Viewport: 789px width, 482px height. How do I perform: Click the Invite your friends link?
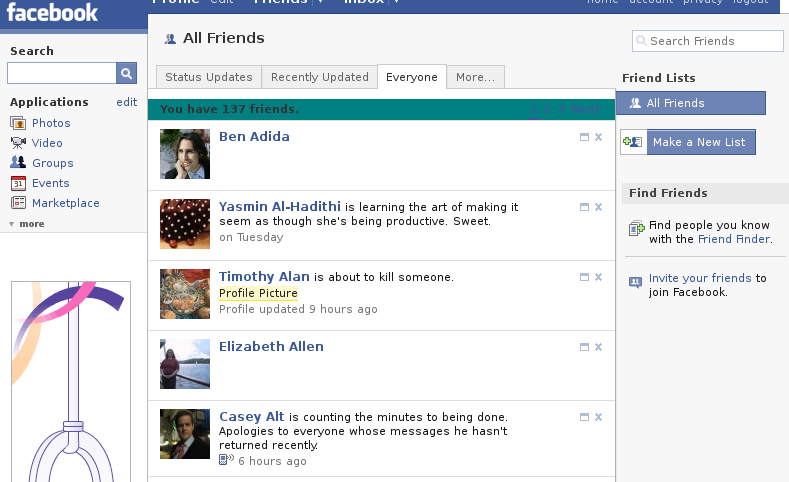[700, 278]
